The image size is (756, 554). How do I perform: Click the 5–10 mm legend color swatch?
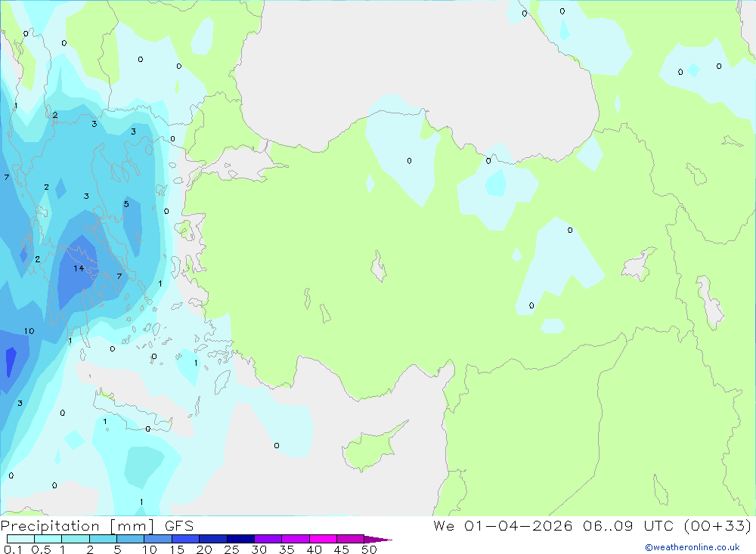131,539
